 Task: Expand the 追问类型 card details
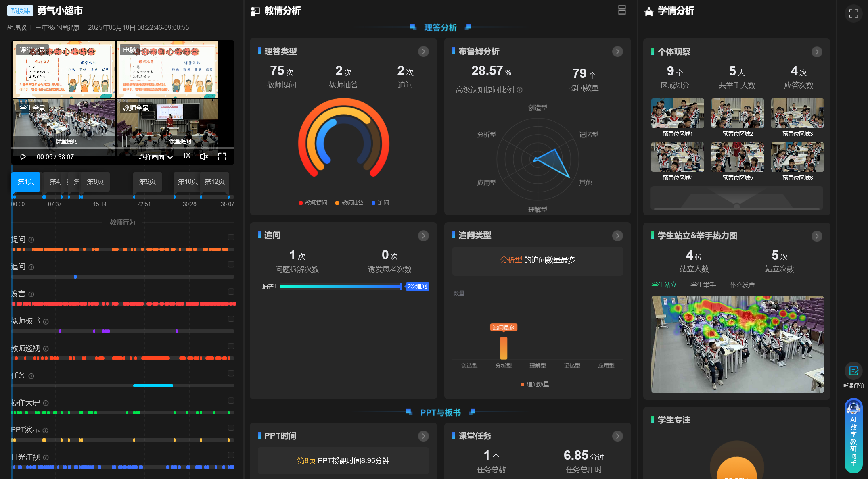coord(617,236)
